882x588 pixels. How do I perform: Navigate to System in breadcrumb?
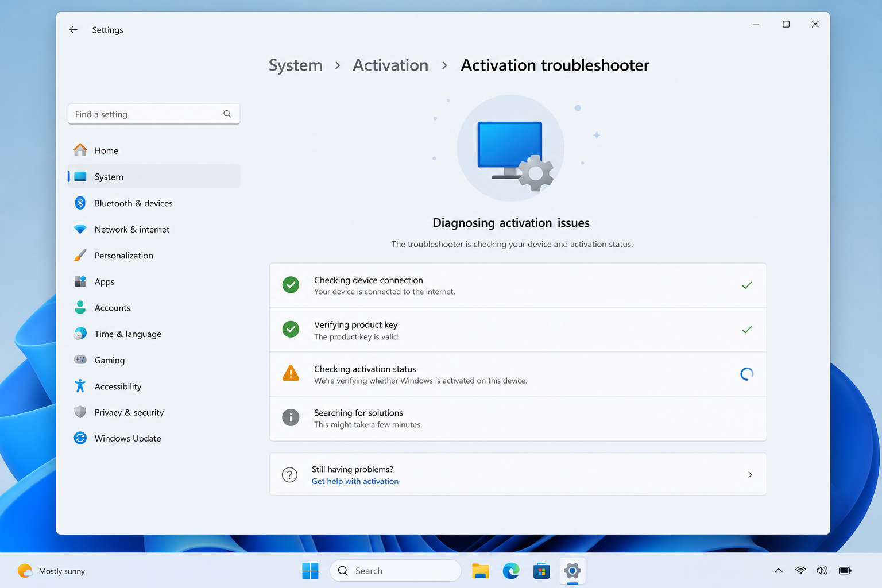tap(296, 65)
